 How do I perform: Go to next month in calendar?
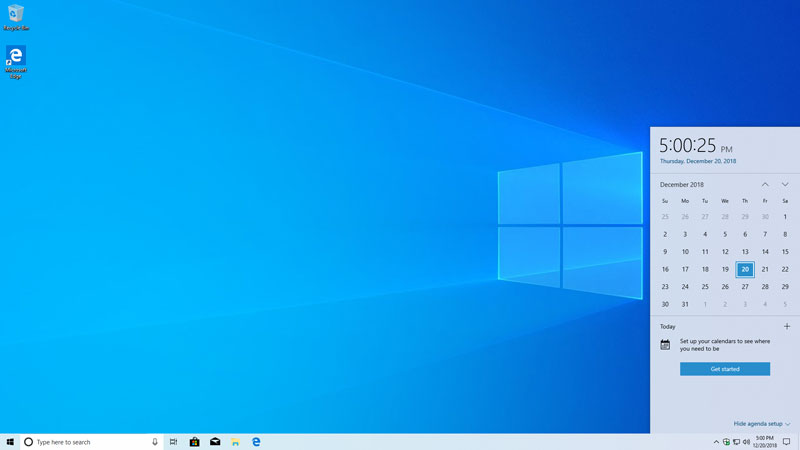(785, 184)
